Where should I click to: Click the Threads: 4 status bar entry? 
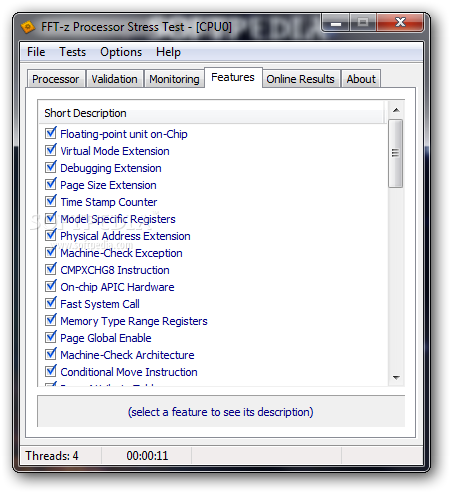coord(52,456)
